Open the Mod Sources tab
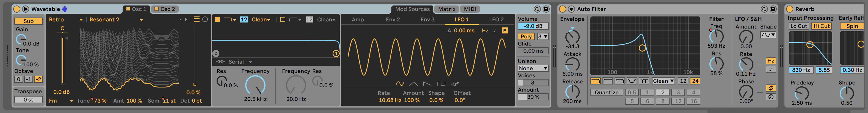 (x=413, y=9)
